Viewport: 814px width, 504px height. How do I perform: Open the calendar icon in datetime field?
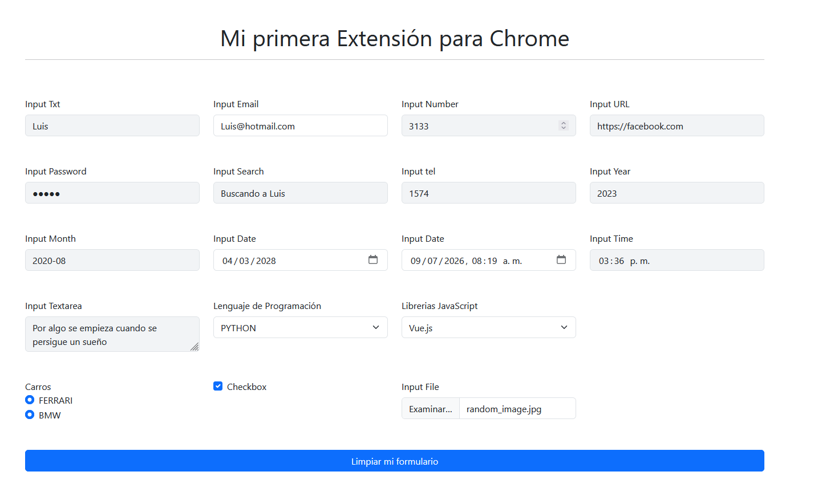coord(561,260)
